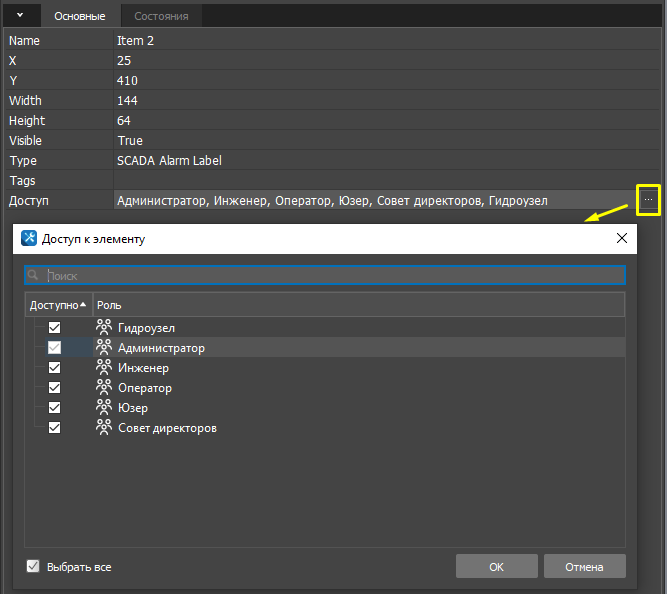Screen dimensions: 667x594
Task: Sort by the Доступно column header
Action: 57,304
